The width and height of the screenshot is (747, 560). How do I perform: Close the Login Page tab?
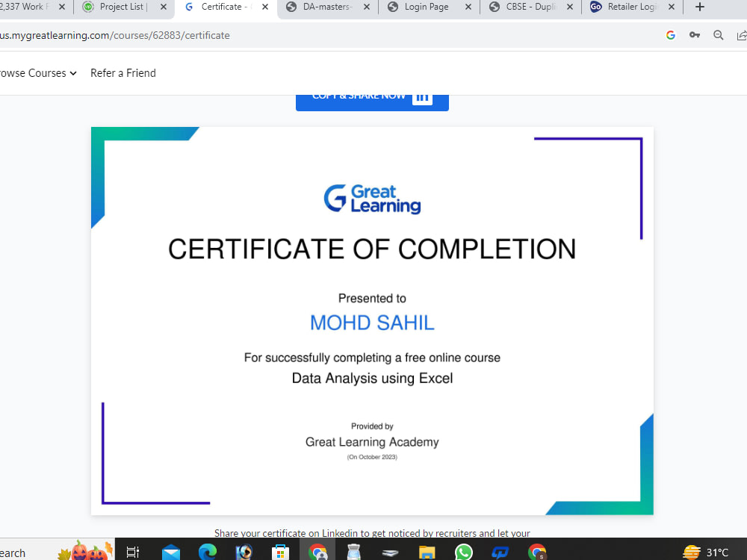pos(468,7)
